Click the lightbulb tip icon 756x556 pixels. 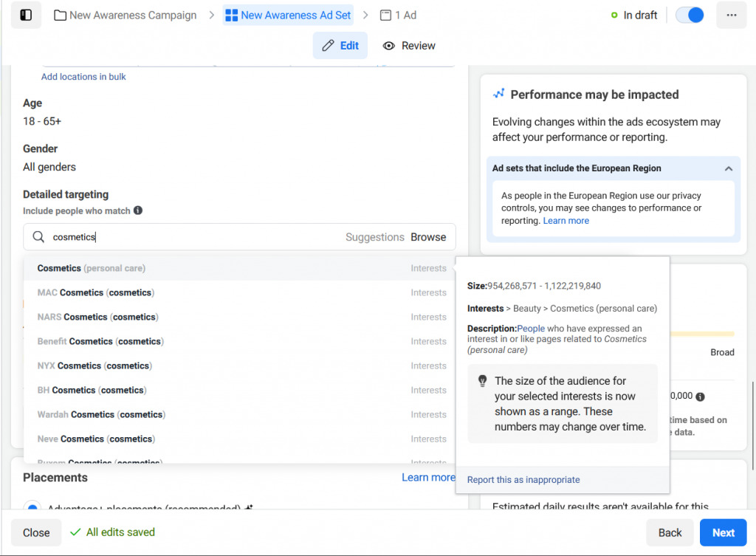(482, 381)
